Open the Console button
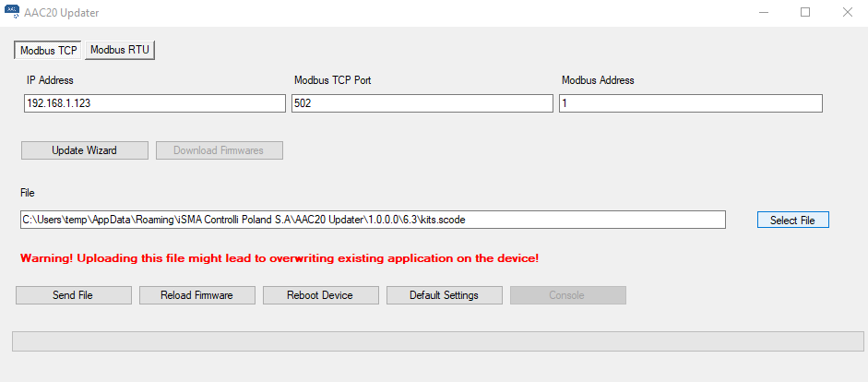Screen dimensions: 868x382 point(567,295)
